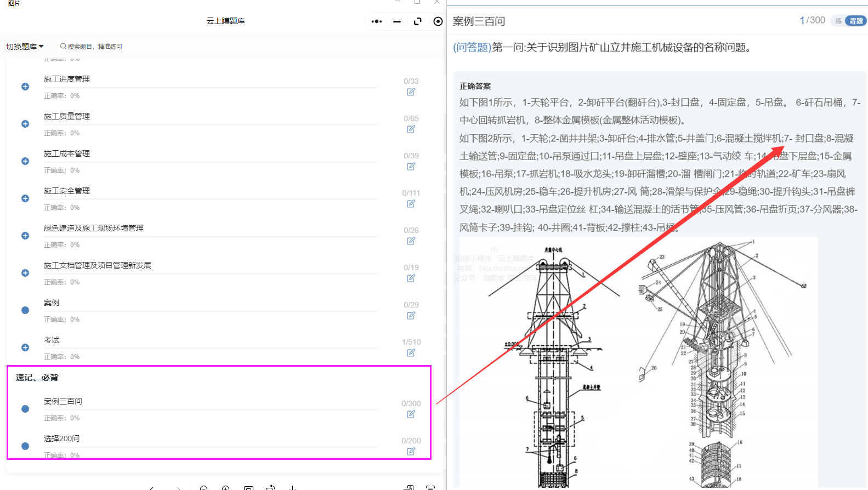868x490 pixels.
Task: Open the 案例三百问 question set
Action: point(63,401)
